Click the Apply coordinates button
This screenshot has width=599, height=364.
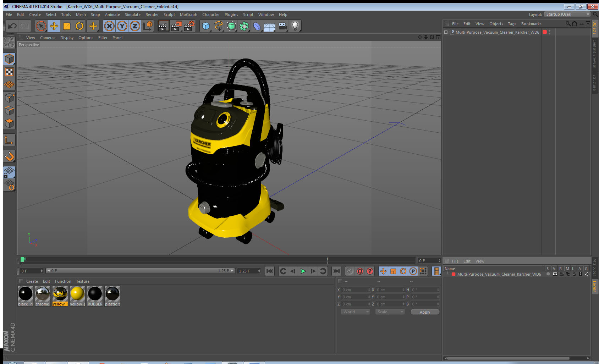coord(425,312)
